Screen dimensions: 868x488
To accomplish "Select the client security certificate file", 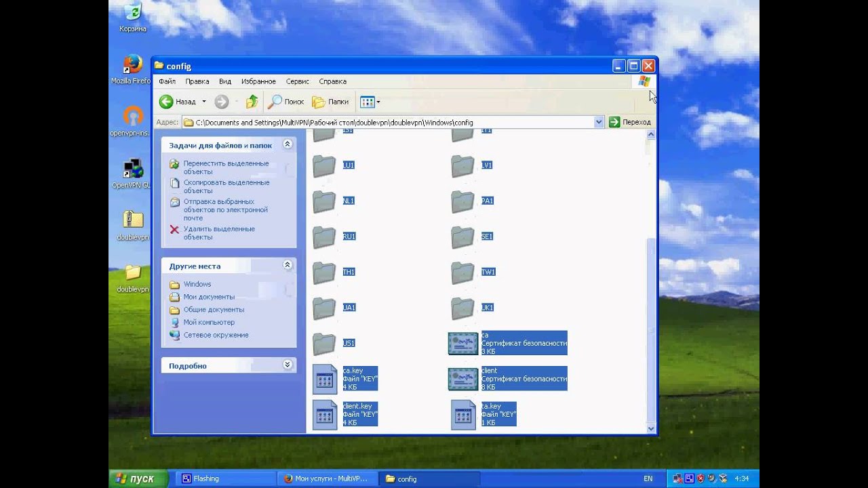I will click(507, 379).
